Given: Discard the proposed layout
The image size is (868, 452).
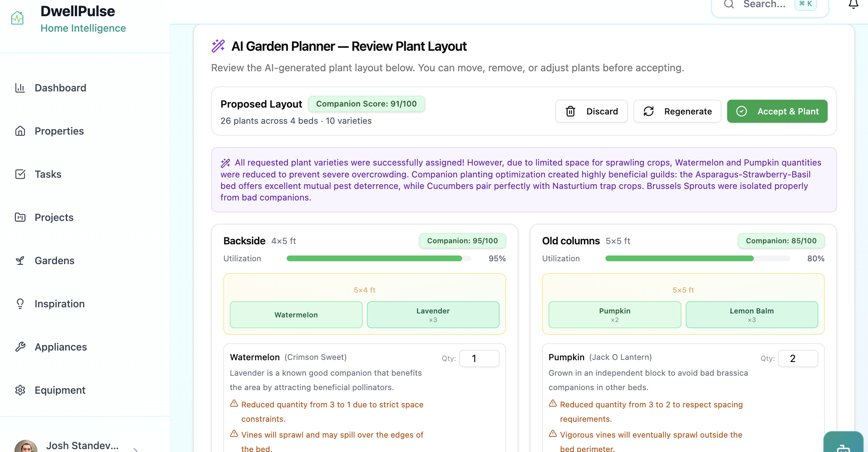Looking at the screenshot, I should (591, 112).
